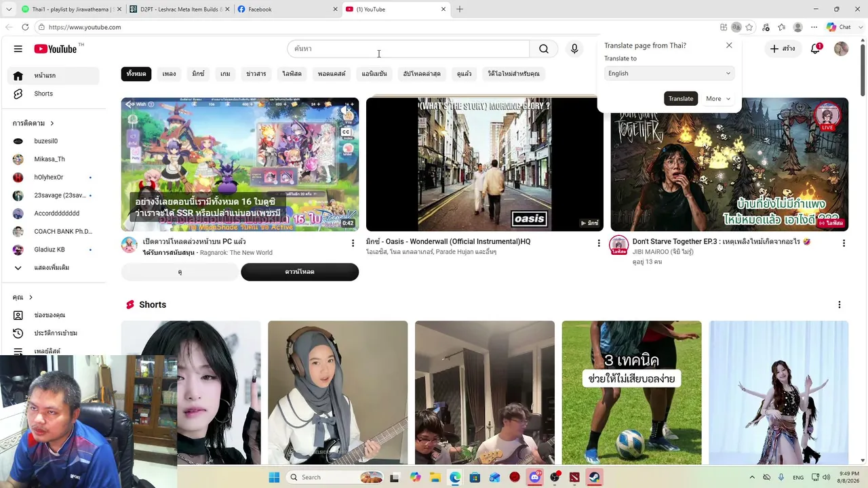Click the YouTube search input field

[408, 49]
